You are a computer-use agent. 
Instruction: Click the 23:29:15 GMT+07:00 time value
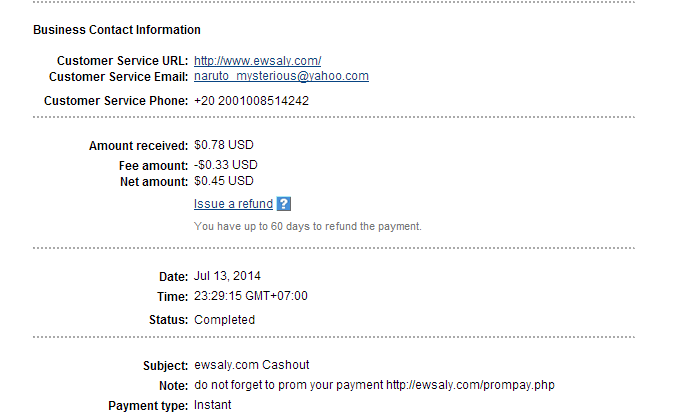[251, 296]
